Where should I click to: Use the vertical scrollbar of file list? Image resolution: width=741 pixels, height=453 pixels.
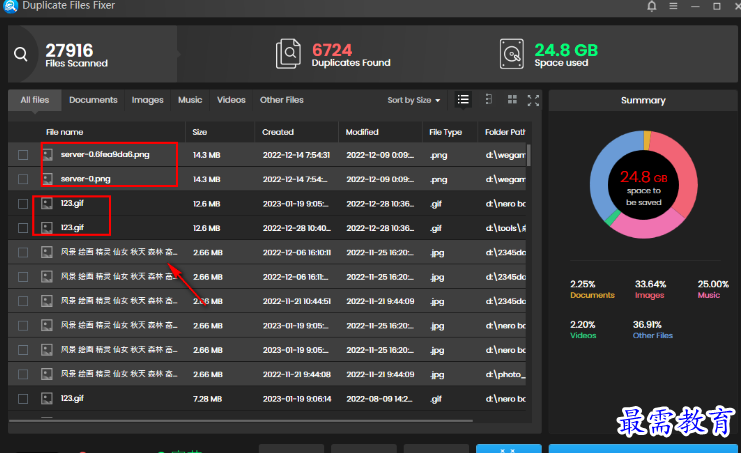tap(528, 155)
